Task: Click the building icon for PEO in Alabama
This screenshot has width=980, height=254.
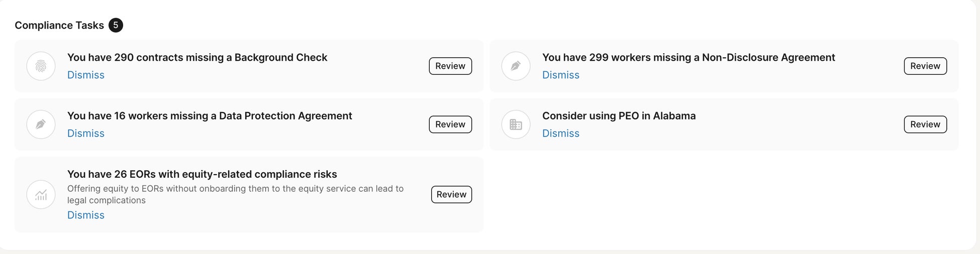Action: coord(516,124)
